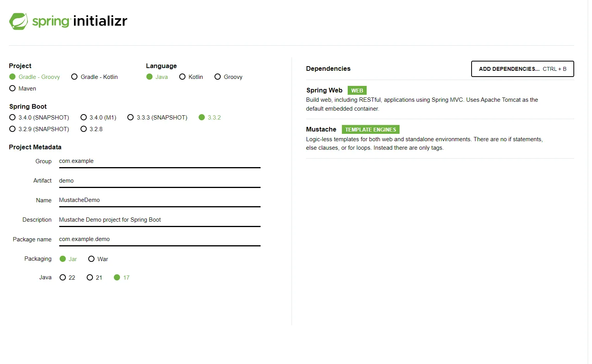Screen dimensions: 592x364
Task: Select Spring Boot 3.4.0 (SNAPSHOT)
Action: (x=13, y=118)
